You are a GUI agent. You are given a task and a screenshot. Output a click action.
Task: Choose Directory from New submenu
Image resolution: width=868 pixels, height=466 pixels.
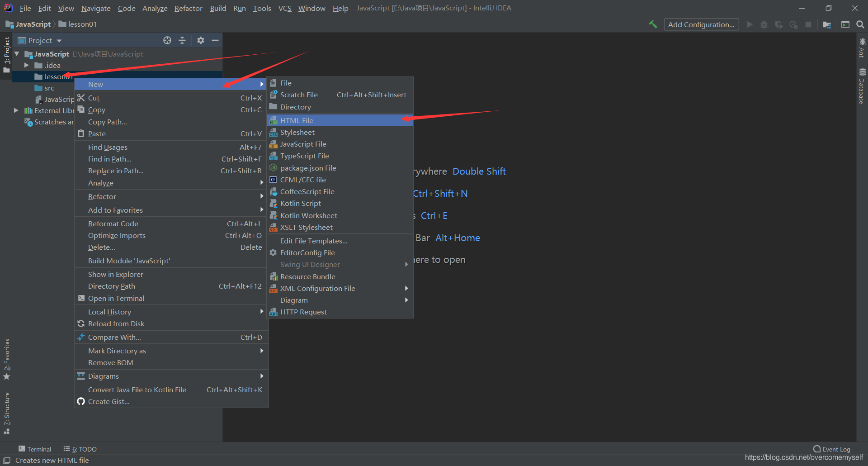click(340, 107)
